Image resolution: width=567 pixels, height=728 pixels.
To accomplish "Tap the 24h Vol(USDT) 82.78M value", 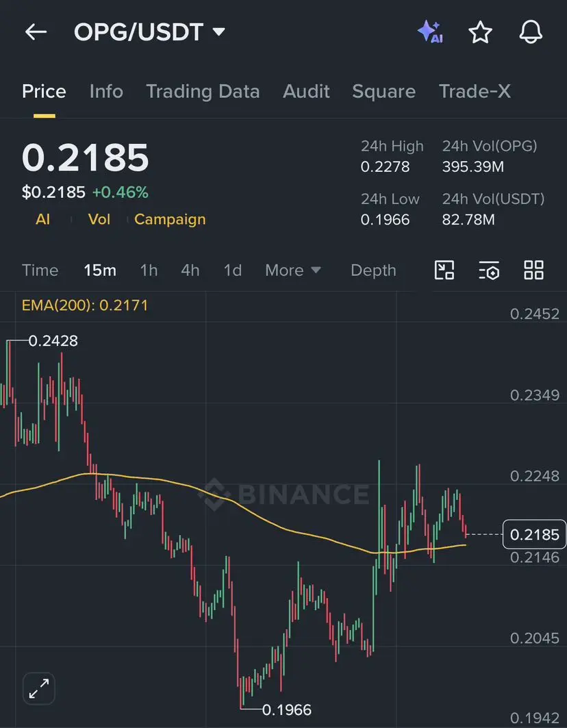I will pos(468,220).
